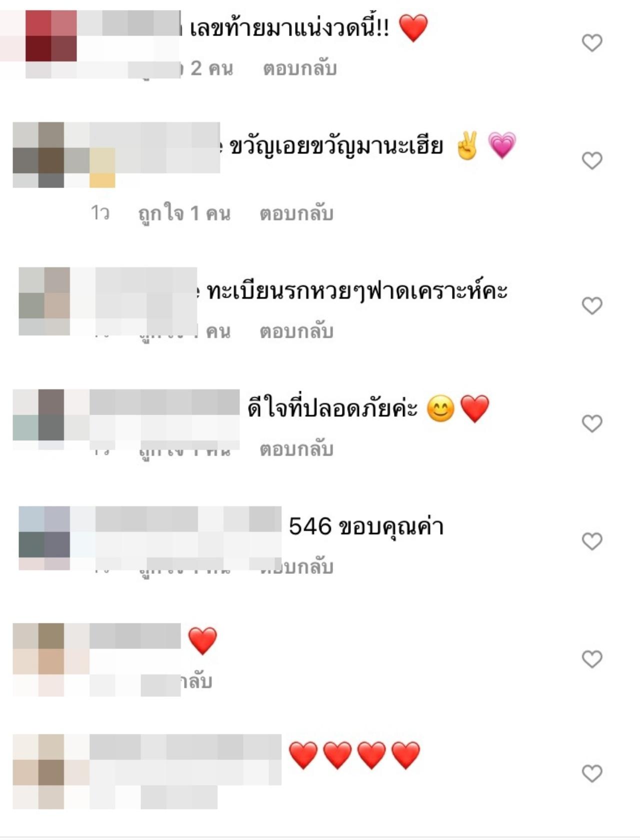Reply (ตอบกลับ) to the "ทะเบียนรถหวยๆ" comment
The width and height of the screenshot is (640, 840).
coord(296,331)
